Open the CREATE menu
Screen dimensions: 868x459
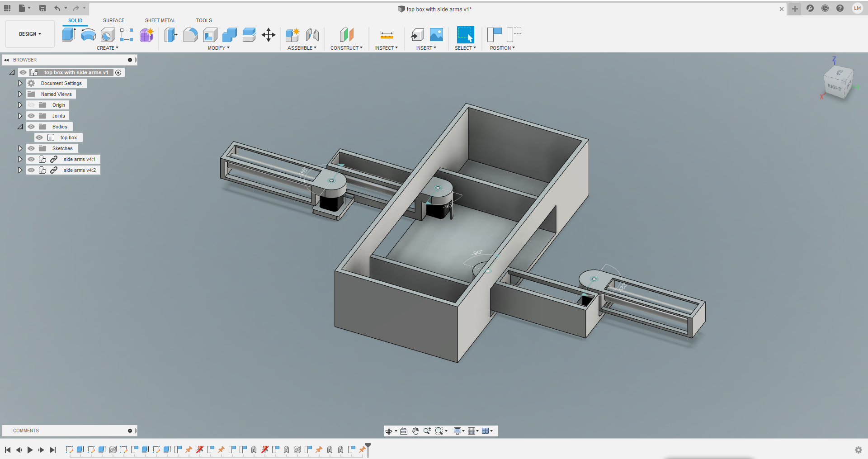point(108,48)
